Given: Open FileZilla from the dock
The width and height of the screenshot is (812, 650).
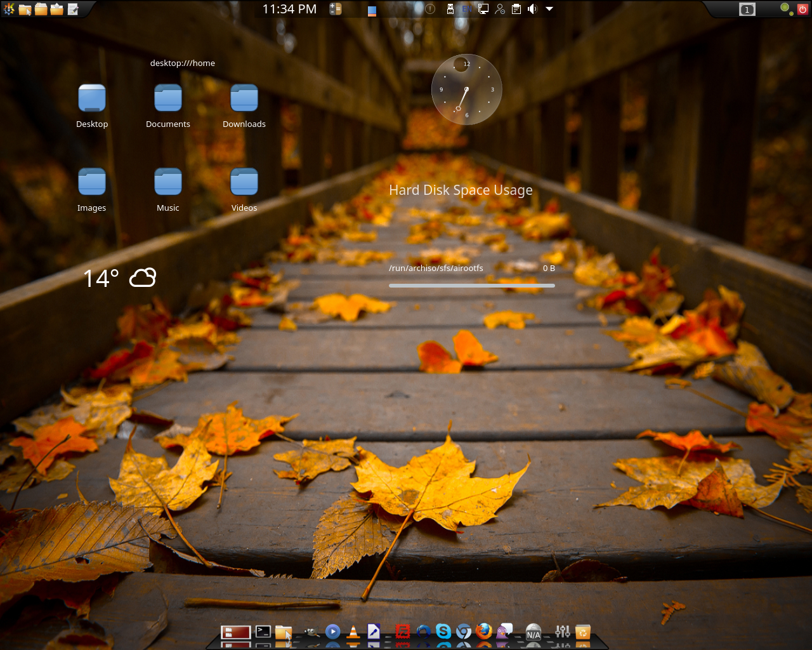Looking at the screenshot, I should [x=402, y=632].
